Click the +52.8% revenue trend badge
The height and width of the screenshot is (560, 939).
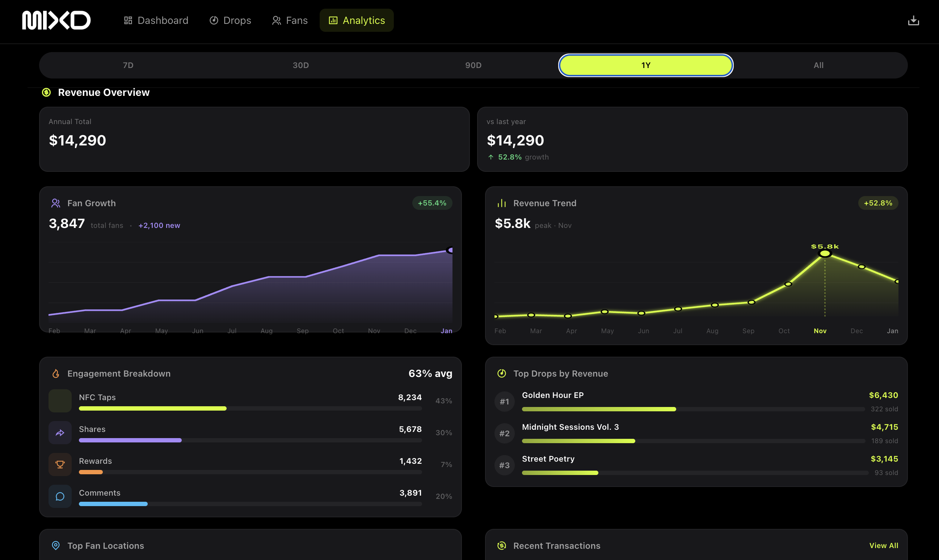point(878,203)
